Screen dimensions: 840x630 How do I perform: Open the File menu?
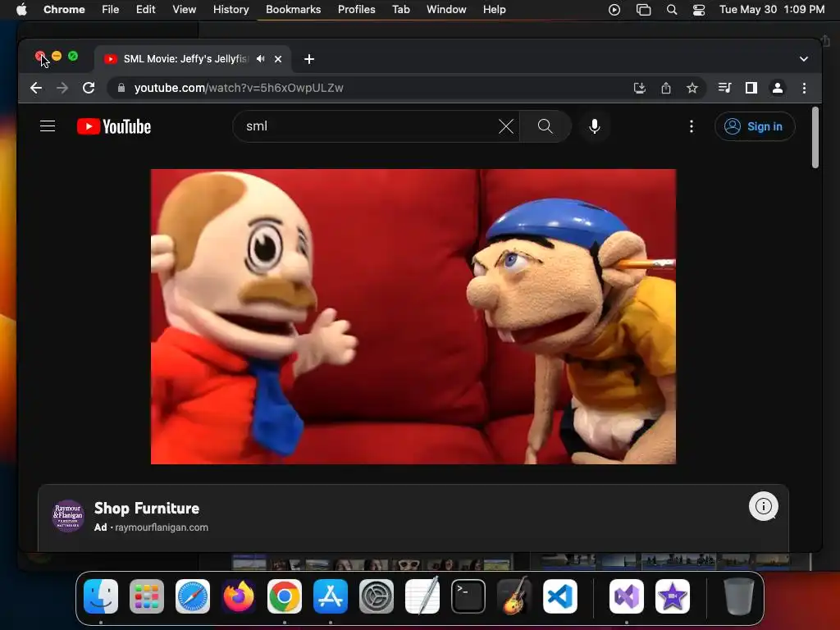tap(111, 10)
